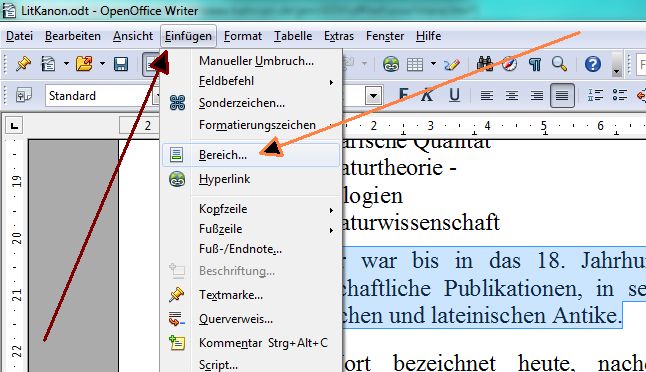The image size is (646, 372).
Task: Click the Save document floppy icon
Action: coord(121,64)
